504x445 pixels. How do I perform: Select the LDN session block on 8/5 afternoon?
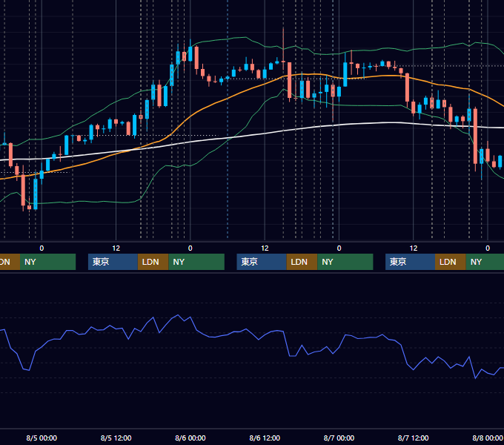point(153,262)
